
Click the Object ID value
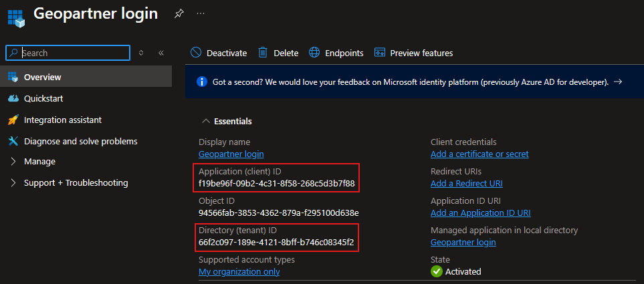click(279, 213)
